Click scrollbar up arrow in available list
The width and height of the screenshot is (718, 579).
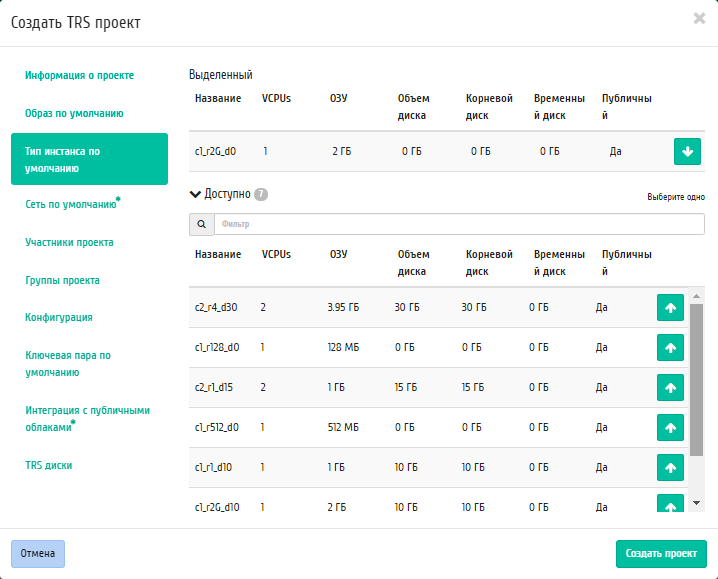point(696,296)
